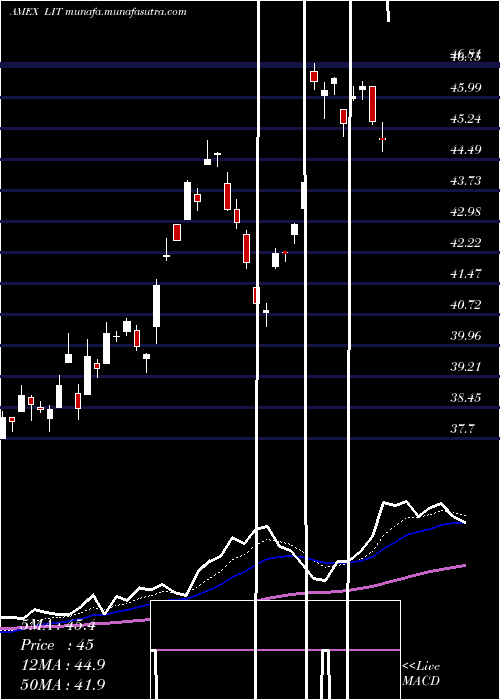Click the AMEX LIT munafa.munafasutra.com title text
500x700 pixels.
tap(98, 12)
